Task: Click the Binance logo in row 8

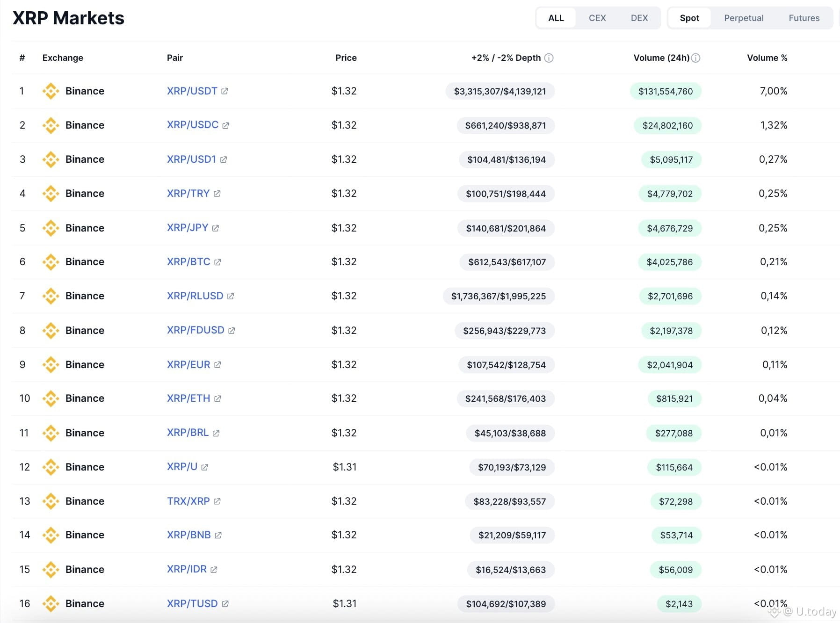Action: (x=51, y=331)
